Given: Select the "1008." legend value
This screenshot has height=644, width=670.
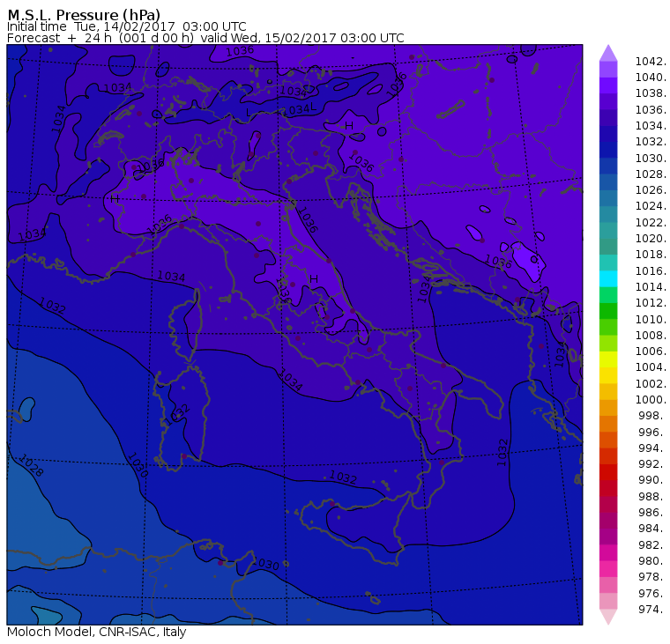Looking at the screenshot, I should pos(651,336).
